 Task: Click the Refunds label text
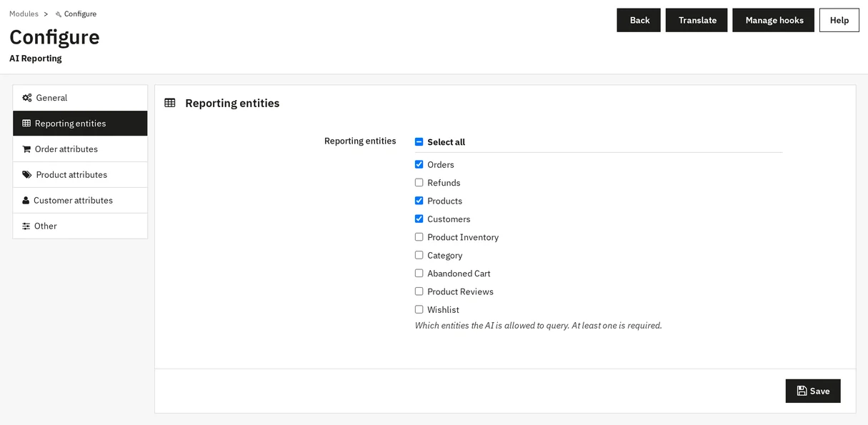tap(444, 183)
